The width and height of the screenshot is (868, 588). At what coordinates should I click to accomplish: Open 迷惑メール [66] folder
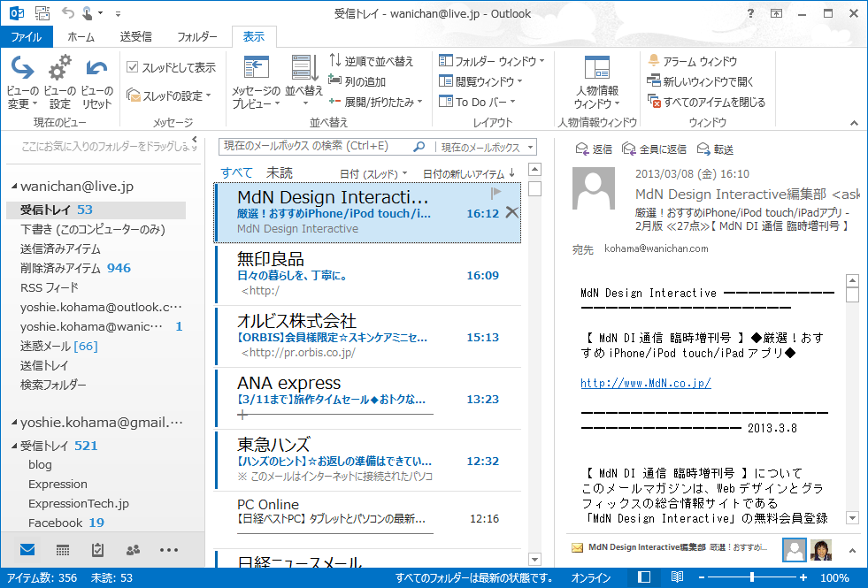pos(58,347)
